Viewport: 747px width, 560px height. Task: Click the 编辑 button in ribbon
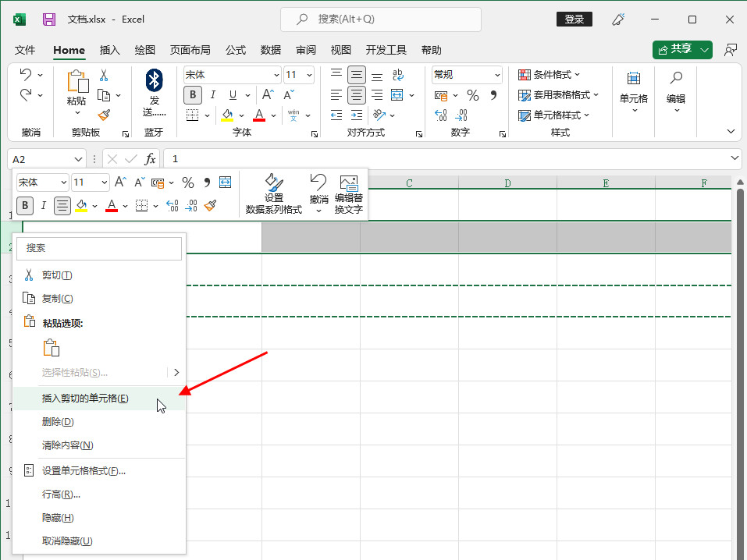pos(676,91)
